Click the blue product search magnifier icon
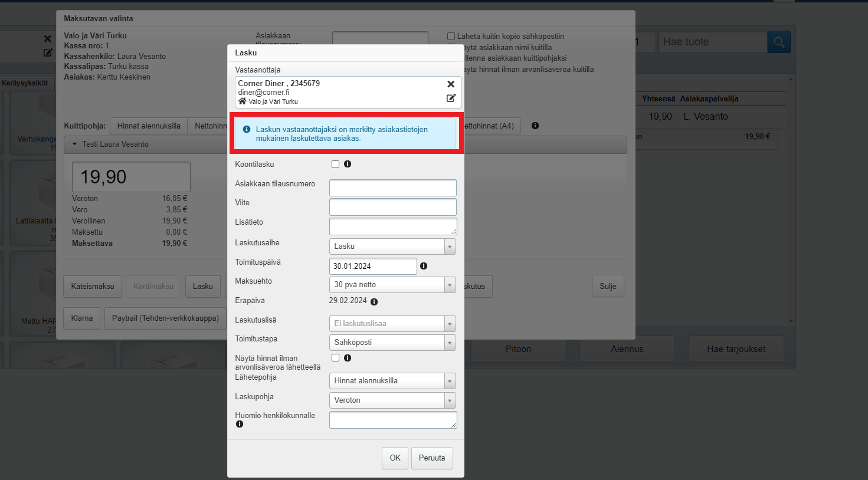This screenshot has height=480, width=868. pyautogui.click(x=778, y=42)
